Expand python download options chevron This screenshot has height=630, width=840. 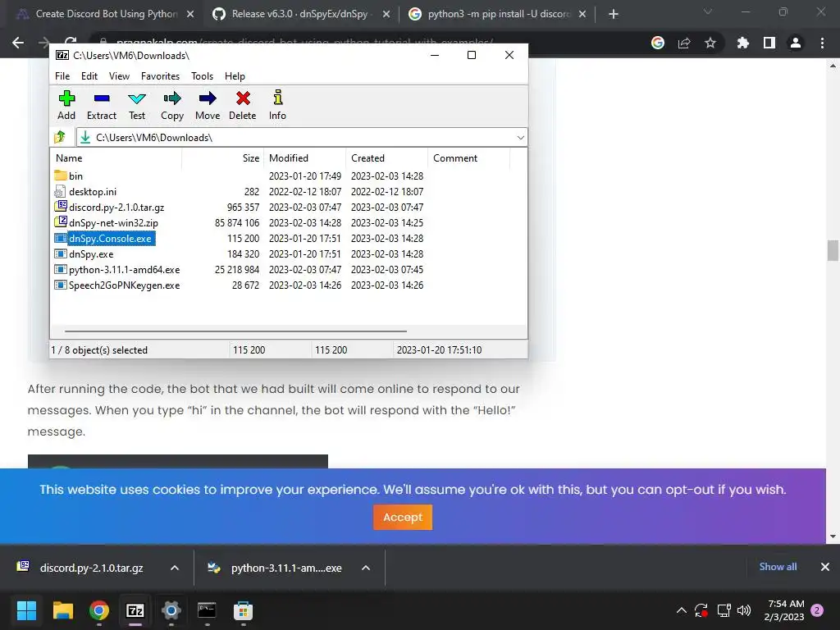coord(366,568)
